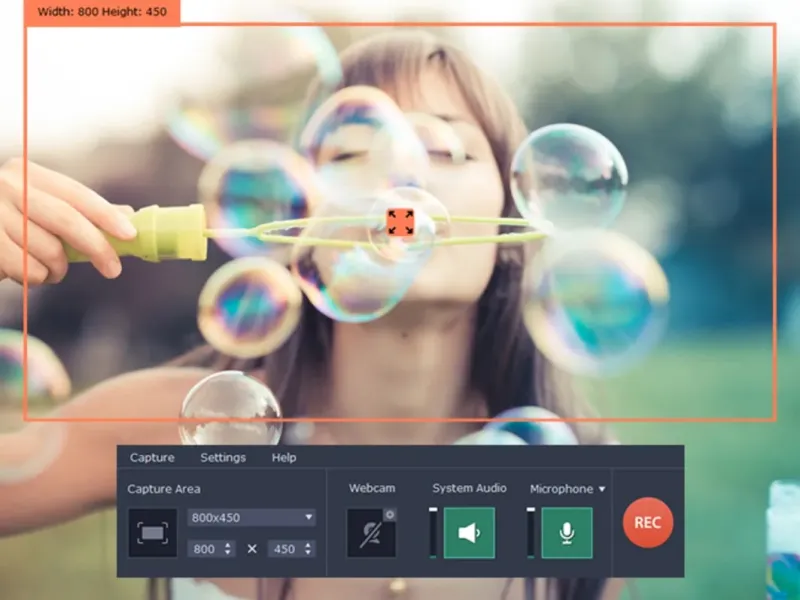This screenshot has height=600, width=800.
Task: Click the Capture Area label
Action: click(x=164, y=489)
